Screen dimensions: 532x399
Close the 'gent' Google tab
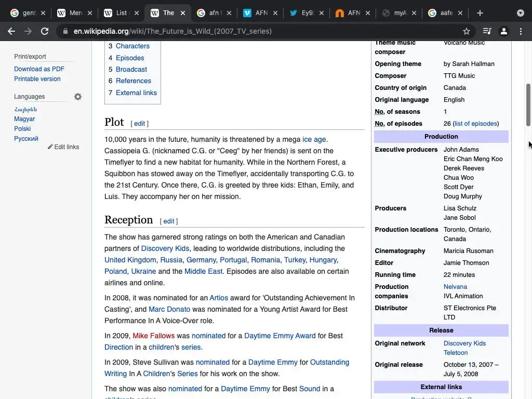(x=43, y=13)
